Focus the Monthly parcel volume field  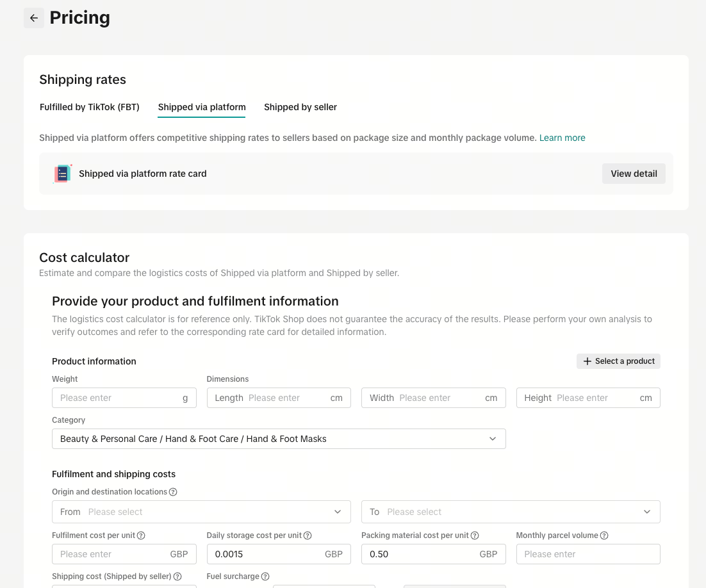coord(588,554)
